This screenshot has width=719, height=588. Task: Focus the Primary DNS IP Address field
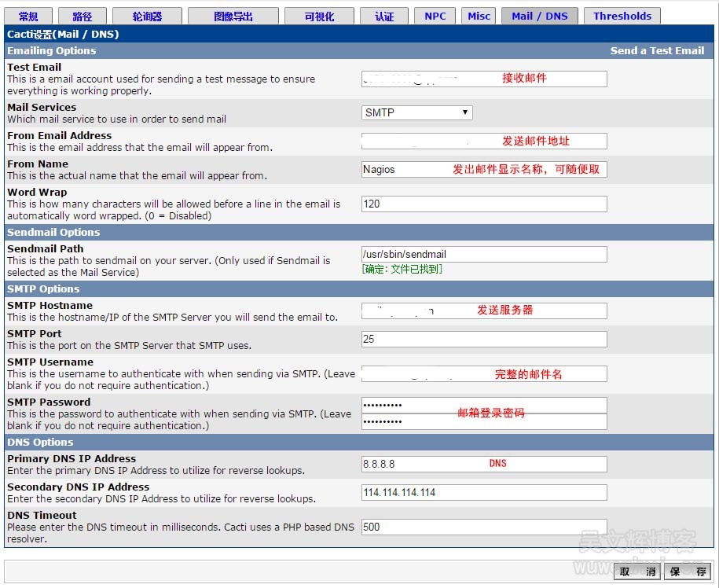point(484,464)
